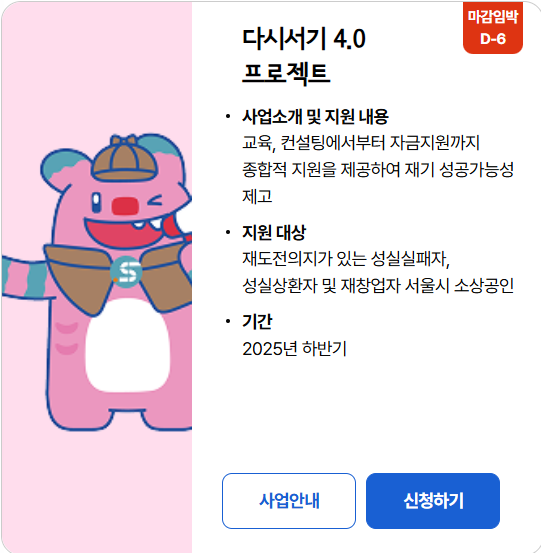
Task: Click the mascot's white belly
Action: click(128, 346)
